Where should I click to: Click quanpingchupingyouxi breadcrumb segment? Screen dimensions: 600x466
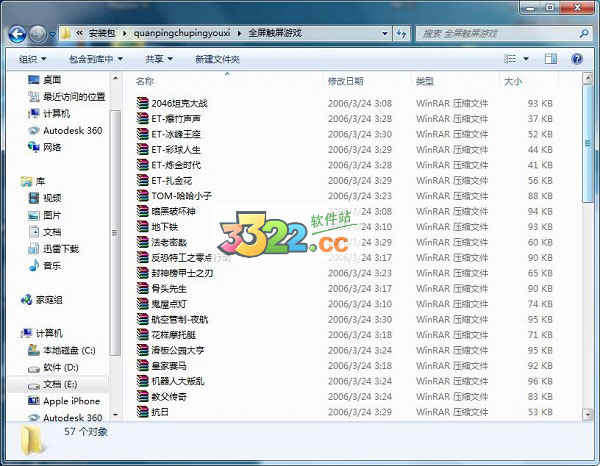[x=182, y=34]
